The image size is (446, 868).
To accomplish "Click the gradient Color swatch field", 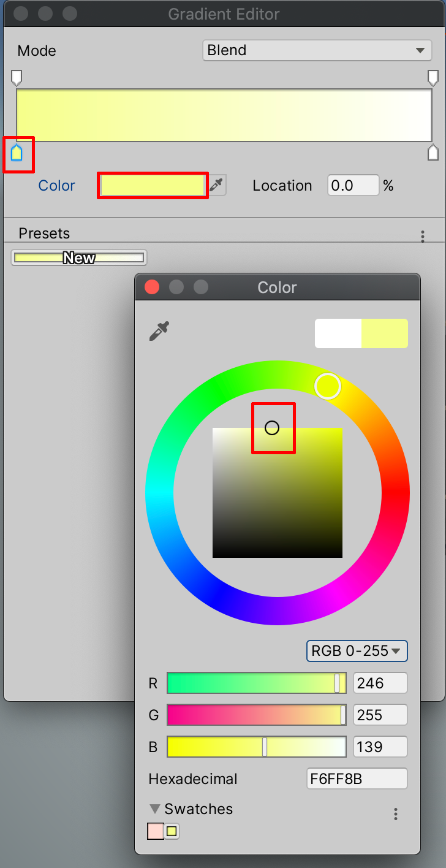I will (x=153, y=185).
